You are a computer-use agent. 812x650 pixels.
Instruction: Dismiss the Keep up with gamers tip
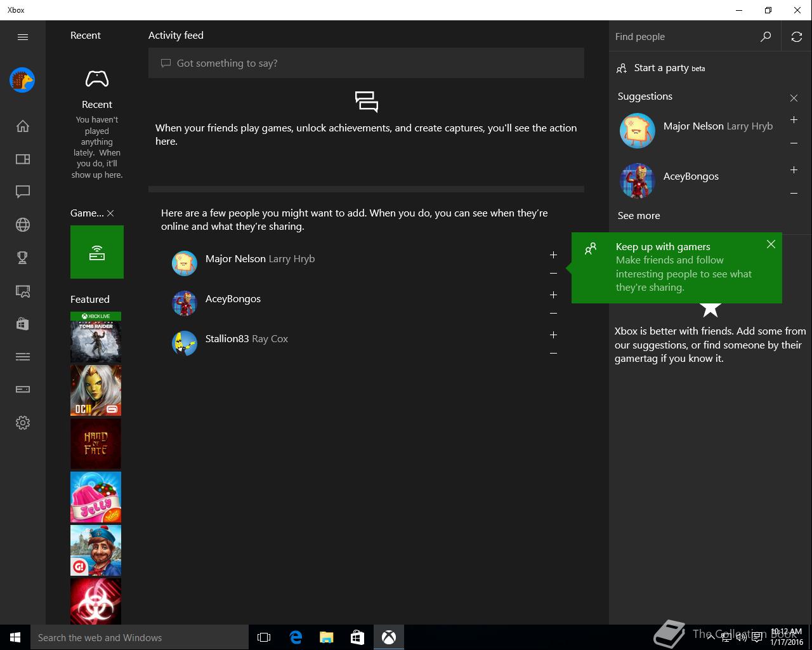click(771, 244)
